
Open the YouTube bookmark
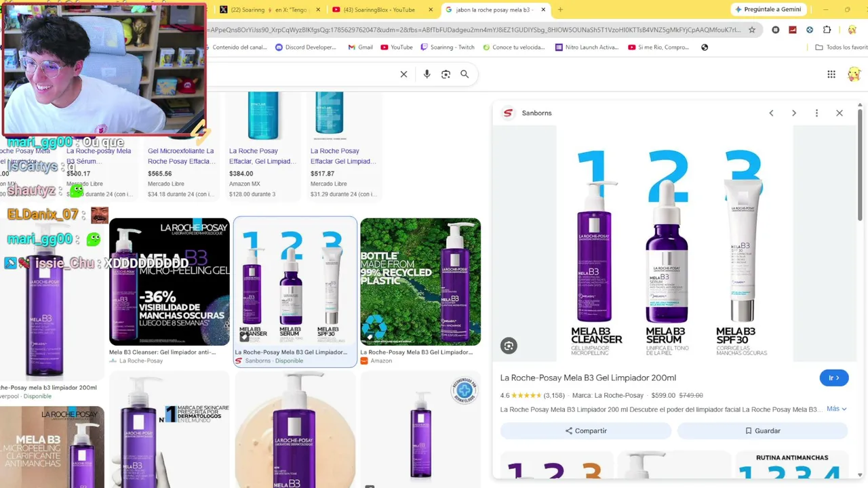tap(397, 47)
